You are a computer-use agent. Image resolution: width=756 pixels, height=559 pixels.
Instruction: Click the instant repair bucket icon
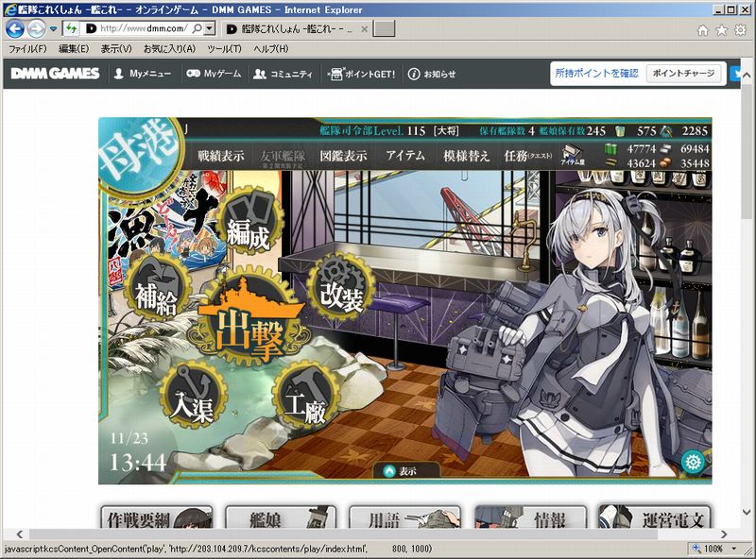pyautogui.click(x=620, y=131)
